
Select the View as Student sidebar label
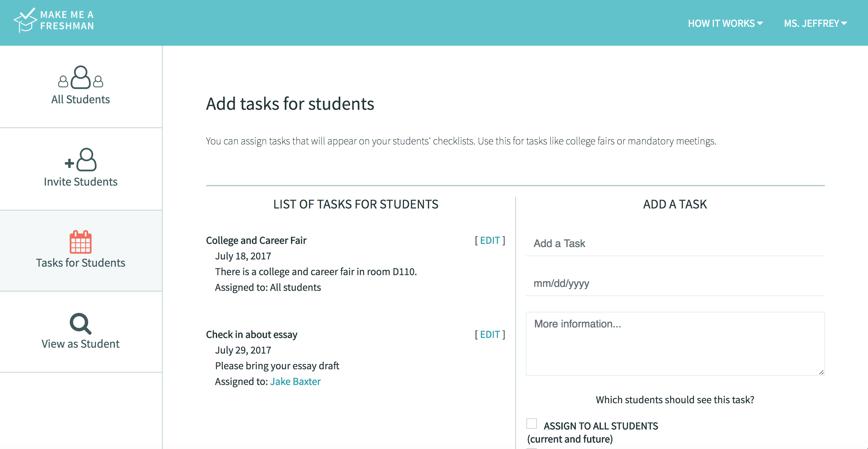point(81,344)
